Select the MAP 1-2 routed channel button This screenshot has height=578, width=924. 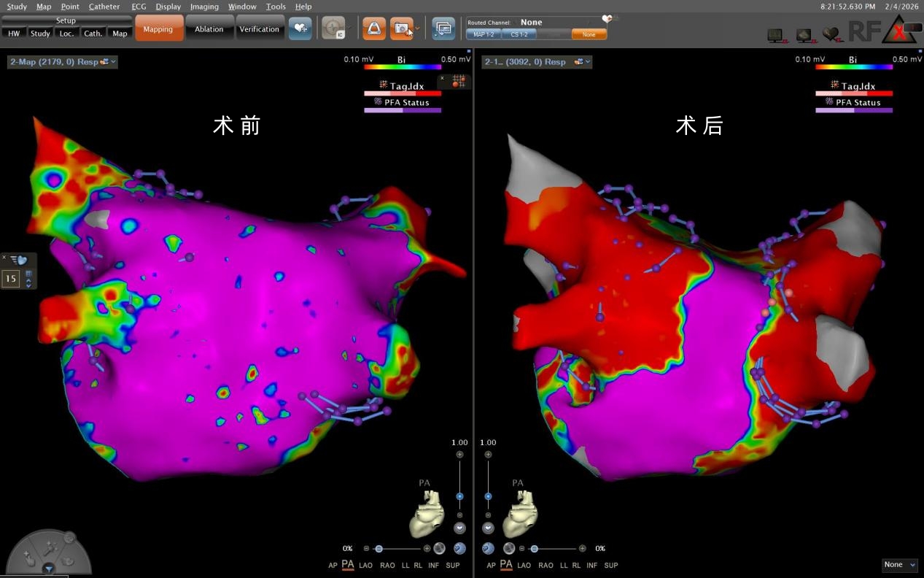pos(484,34)
